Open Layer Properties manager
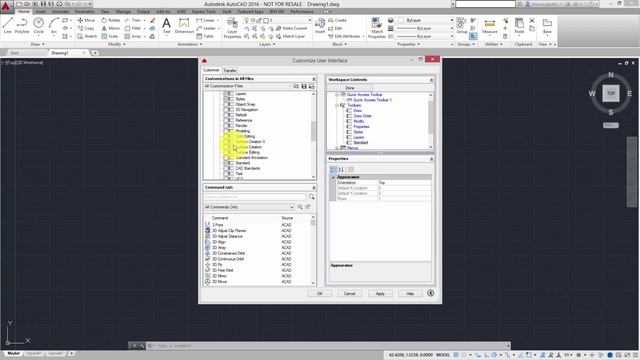Viewport: 640px width, 360px height. click(x=232, y=28)
